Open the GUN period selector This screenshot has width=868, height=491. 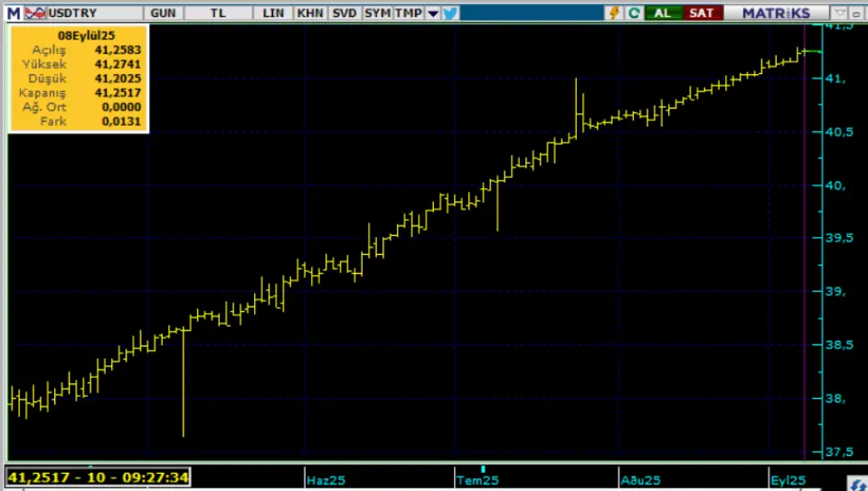click(x=164, y=13)
